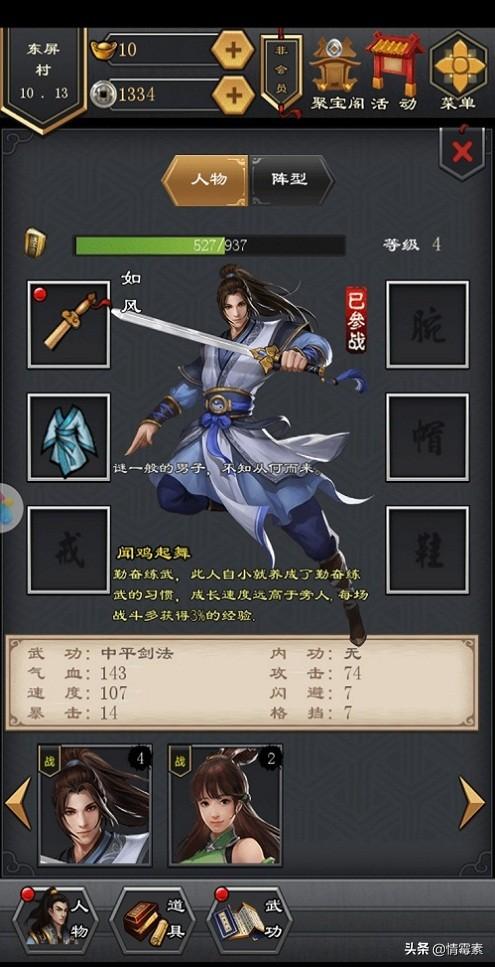Open the 活动 events gate icon

coord(393,72)
